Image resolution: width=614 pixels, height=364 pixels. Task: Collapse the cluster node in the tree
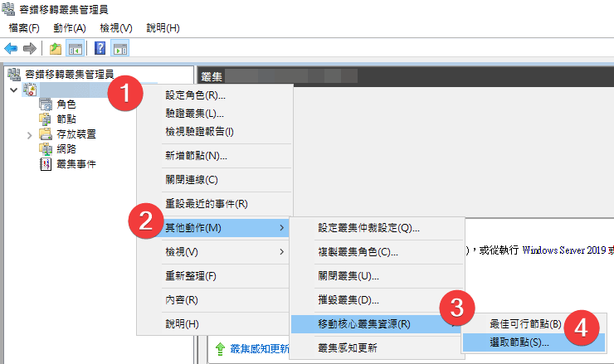(x=13, y=89)
